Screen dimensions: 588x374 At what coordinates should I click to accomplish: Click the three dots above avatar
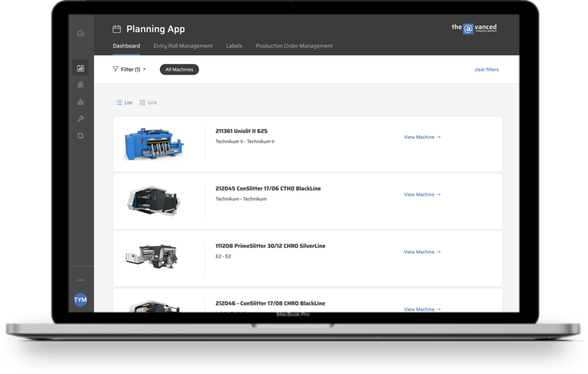(x=80, y=280)
